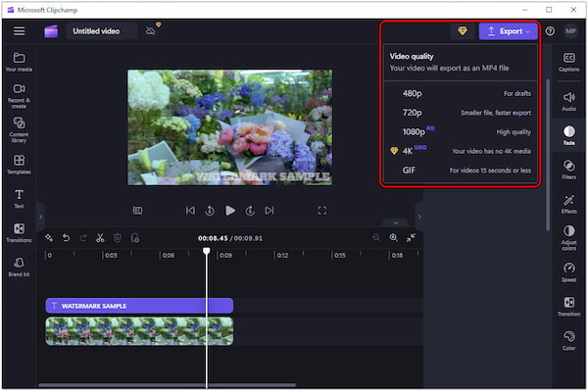Toggle captions off icon below preview
The width and height of the screenshot is (588, 391).
137,211
